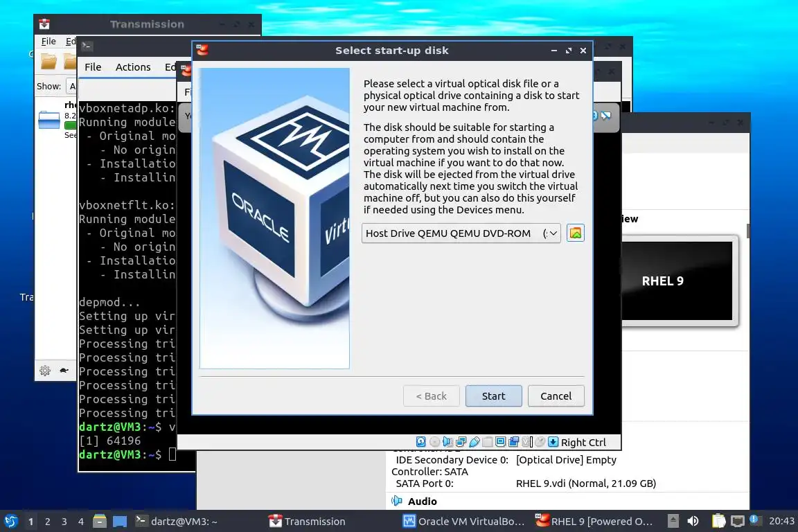Click the VirtualBox icon in dialog title bar
This screenshot has width=798, height=532.
point(202,50)
